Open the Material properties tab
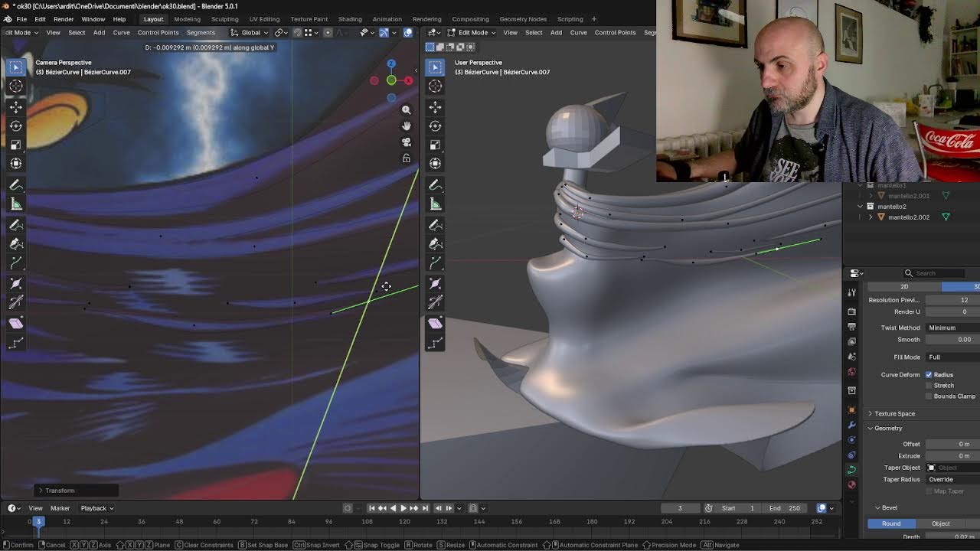The image size is (980, 551). [x=851, y=484]
